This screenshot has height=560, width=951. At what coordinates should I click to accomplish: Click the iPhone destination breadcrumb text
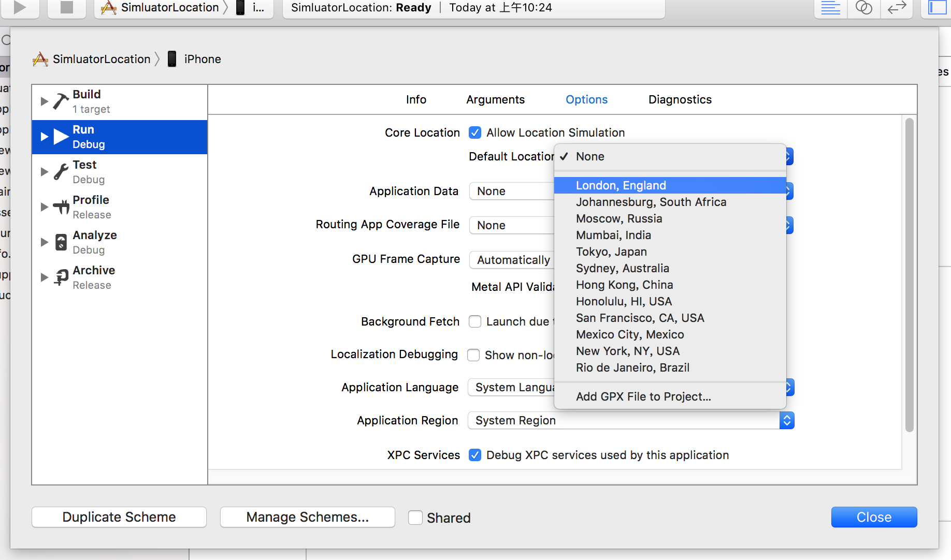(203, 59)
